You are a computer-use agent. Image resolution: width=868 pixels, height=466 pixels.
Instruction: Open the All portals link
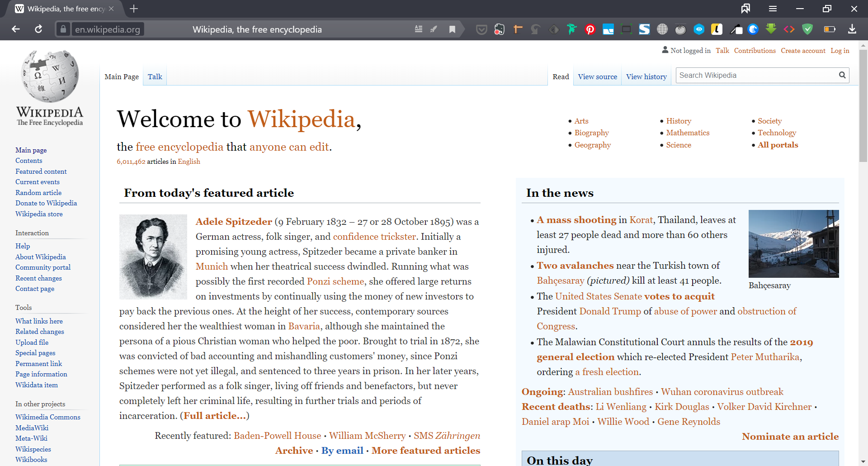point(778,145)
